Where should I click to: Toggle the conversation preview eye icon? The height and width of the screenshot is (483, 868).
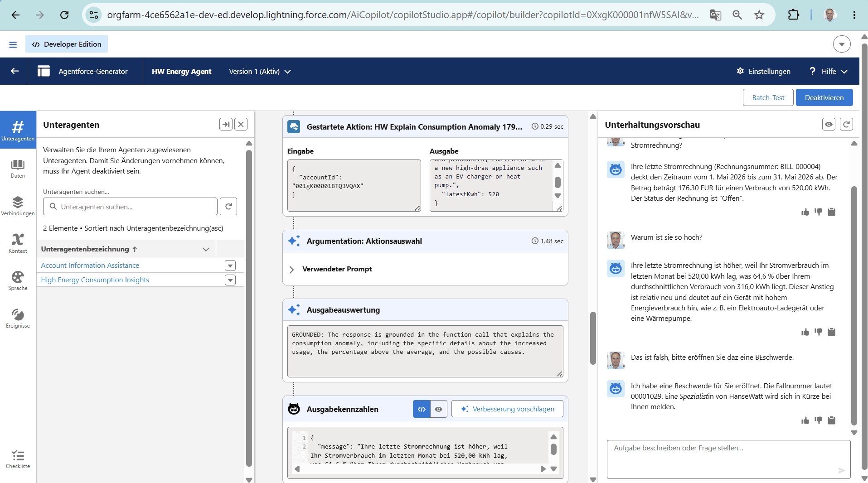(829, 124)
